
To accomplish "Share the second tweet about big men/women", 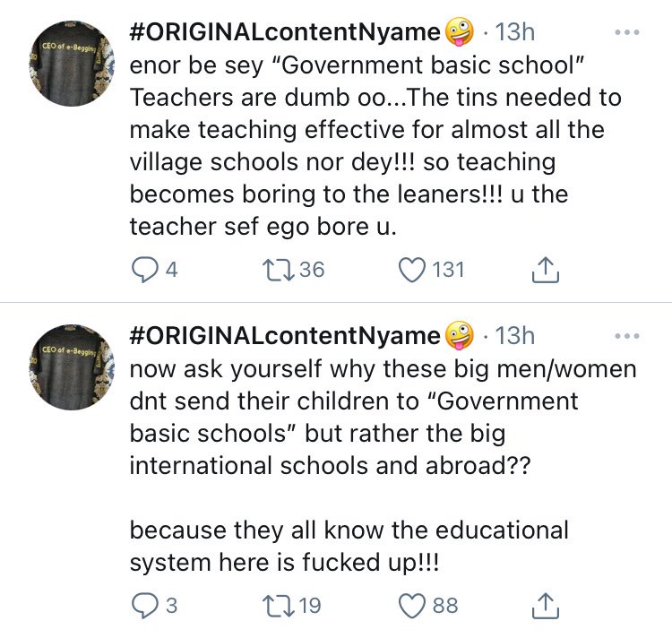I will [546, 606].
